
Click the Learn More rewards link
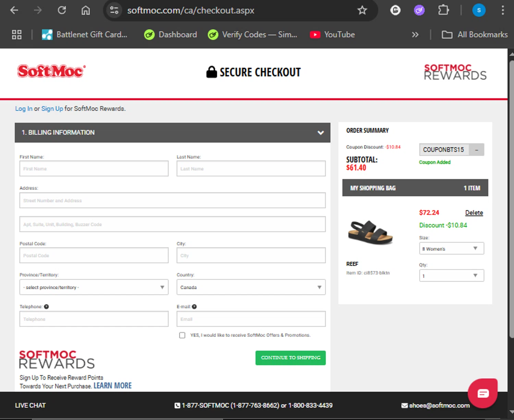click(113, 386)
